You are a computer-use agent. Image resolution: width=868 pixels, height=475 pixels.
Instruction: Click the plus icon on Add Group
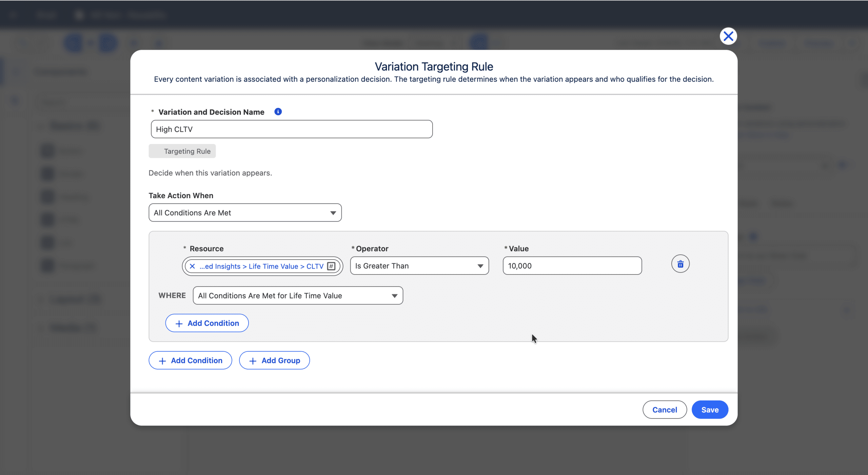pyautogui.click(x=253, y=361)
